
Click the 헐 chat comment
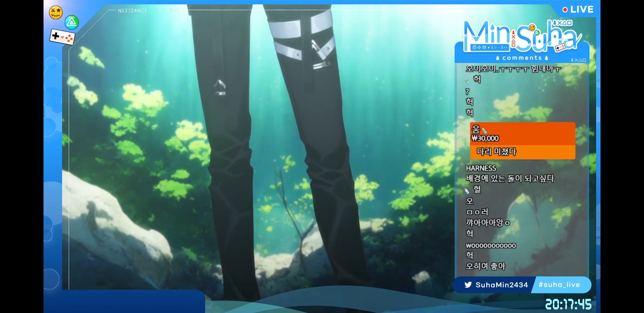(x=477, y=190)
